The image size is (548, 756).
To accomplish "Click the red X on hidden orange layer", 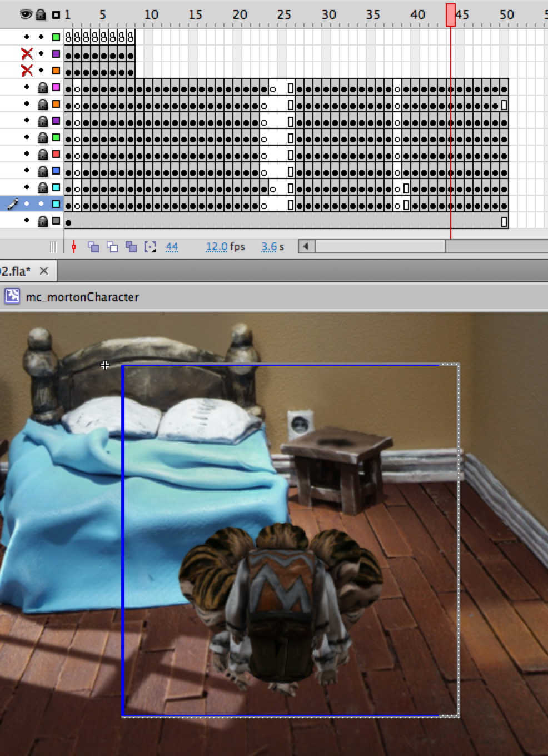I will pos(27,71).
